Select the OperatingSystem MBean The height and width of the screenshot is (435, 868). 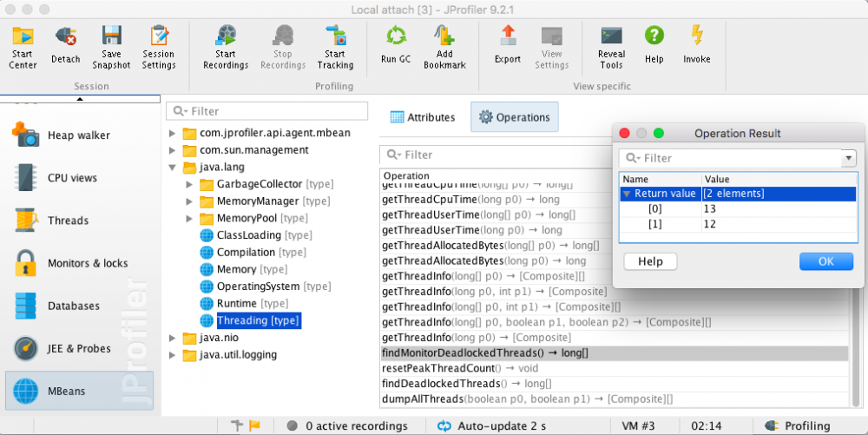point(265,287)
